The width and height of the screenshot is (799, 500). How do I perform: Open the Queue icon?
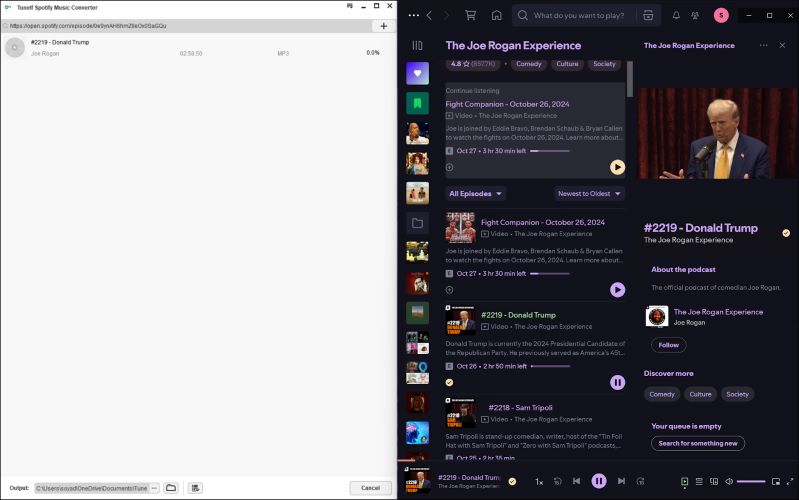(x=699, y=481)
